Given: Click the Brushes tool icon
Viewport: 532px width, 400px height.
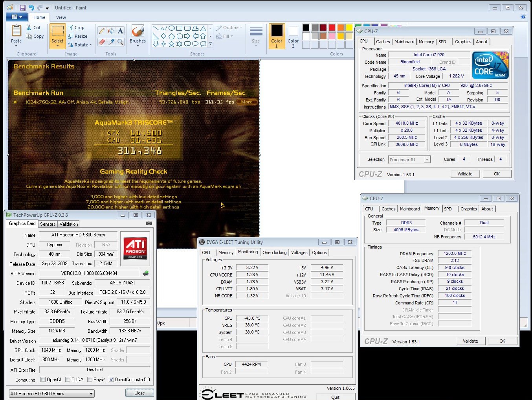Looking at the screenshot, I should (138, 31).
